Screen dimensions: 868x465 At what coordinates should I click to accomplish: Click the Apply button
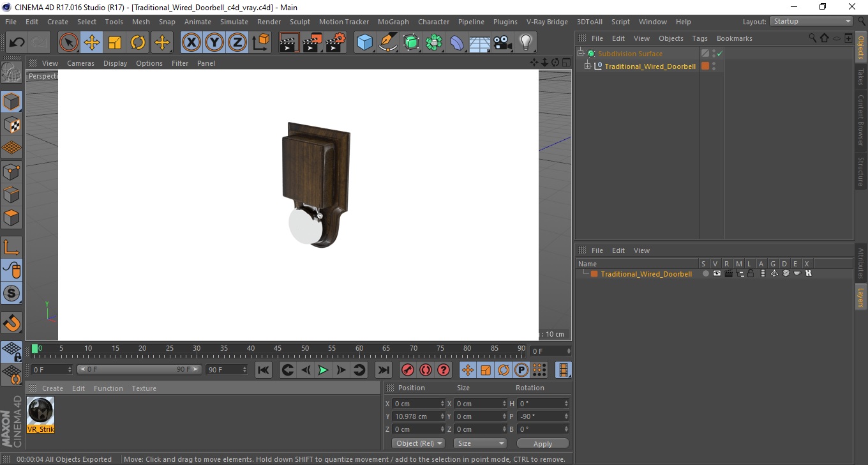[x=542, y=444]
